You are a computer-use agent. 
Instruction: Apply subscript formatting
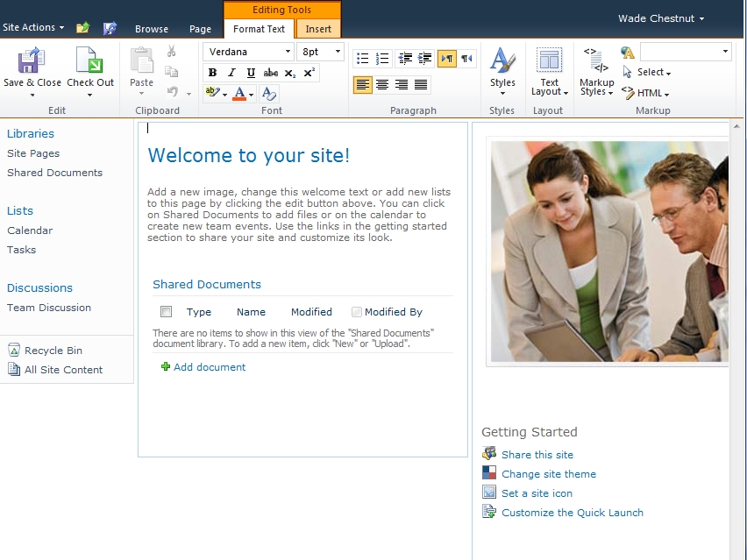[290, 73]
